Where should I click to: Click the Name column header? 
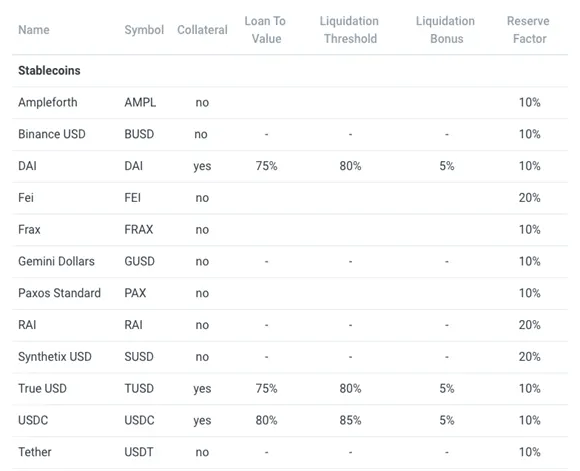pos(34,30)
